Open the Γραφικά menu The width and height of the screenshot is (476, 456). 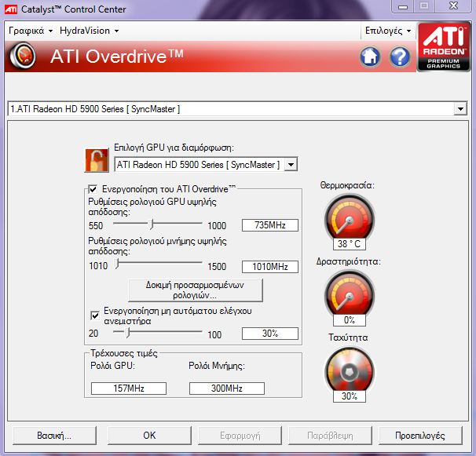coord(31,31)
